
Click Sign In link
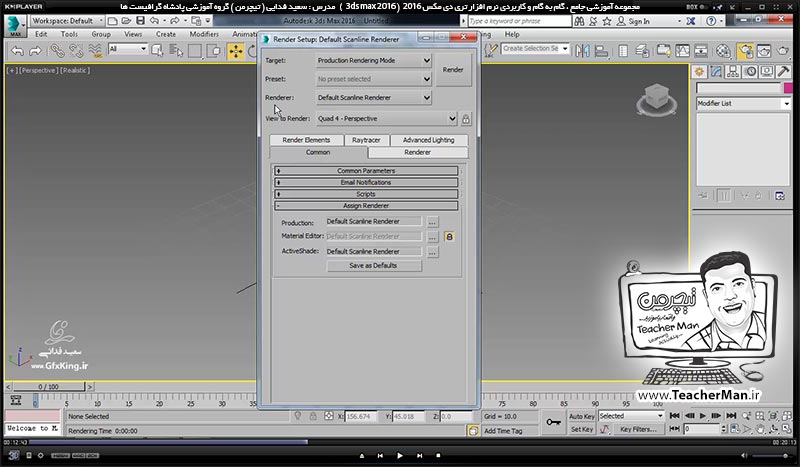point(639,21)
